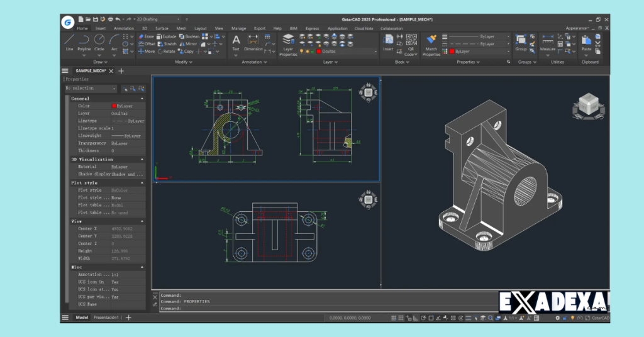Toggle lineweight display in status bar
The width and height of the screenshot is (644, 337).
point(468,318)
